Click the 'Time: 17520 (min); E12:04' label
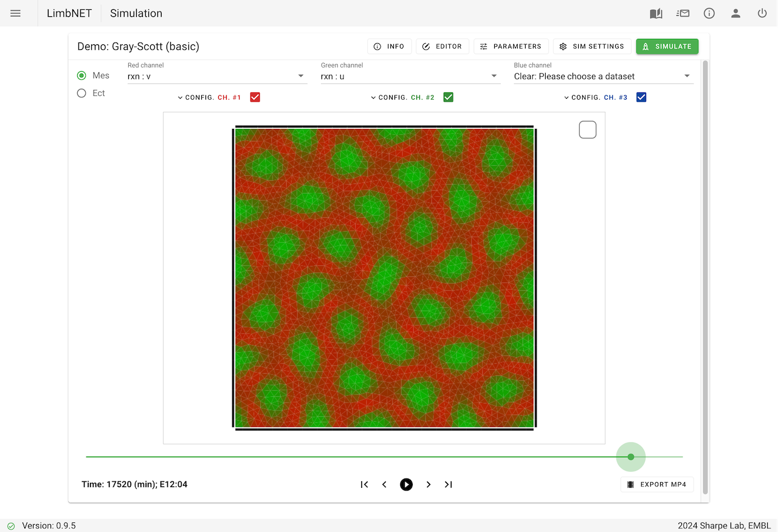This screenshot has width=778, height=532. coord(134,485)
